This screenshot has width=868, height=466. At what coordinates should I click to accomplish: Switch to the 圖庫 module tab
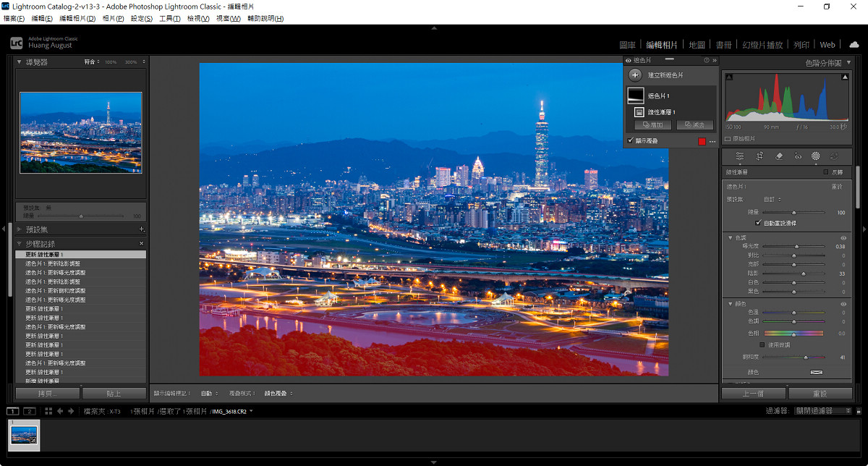click(x=627, y=45)
